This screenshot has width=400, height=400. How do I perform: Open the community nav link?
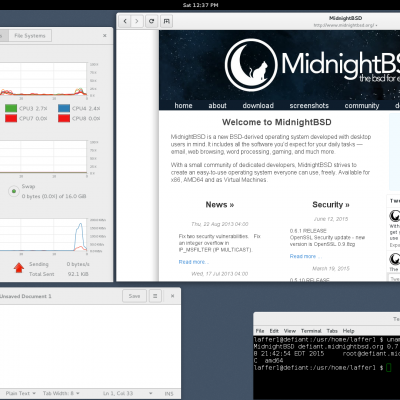(x=362, y=105)
